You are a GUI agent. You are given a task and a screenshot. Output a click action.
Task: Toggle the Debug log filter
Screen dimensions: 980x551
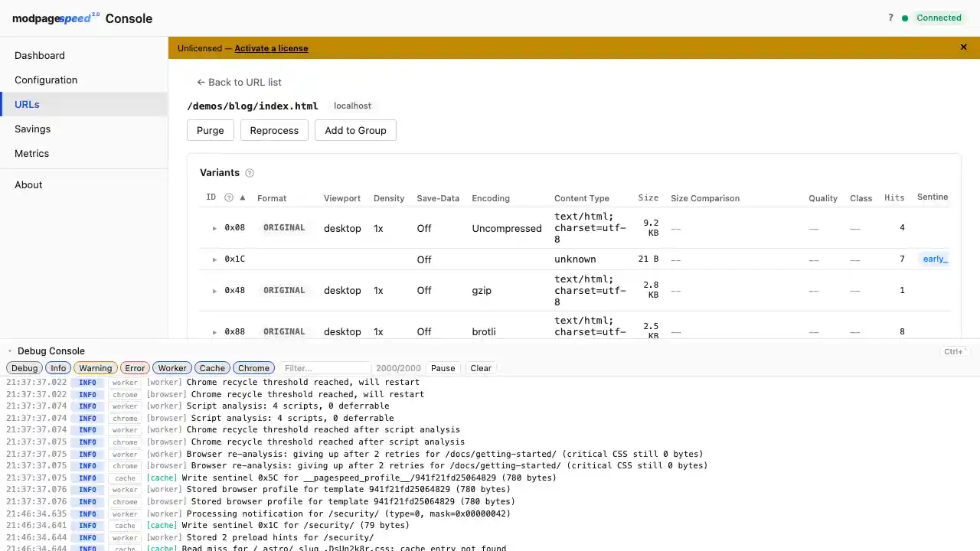coord(24,368)
